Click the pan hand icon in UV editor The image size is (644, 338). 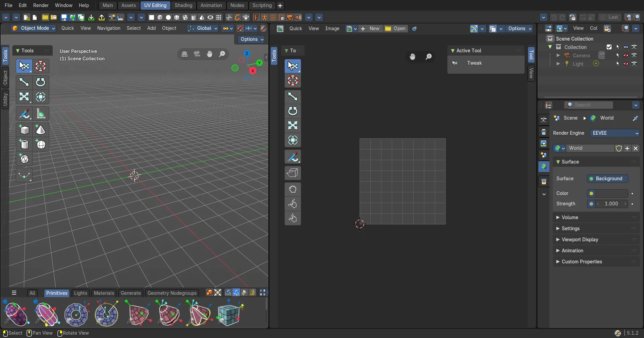pos(413,57)
